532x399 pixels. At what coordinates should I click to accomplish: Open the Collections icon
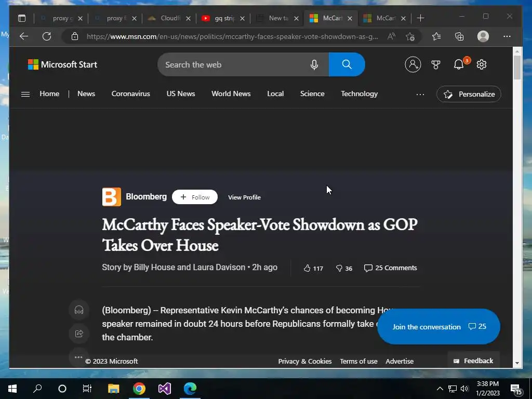459,36
